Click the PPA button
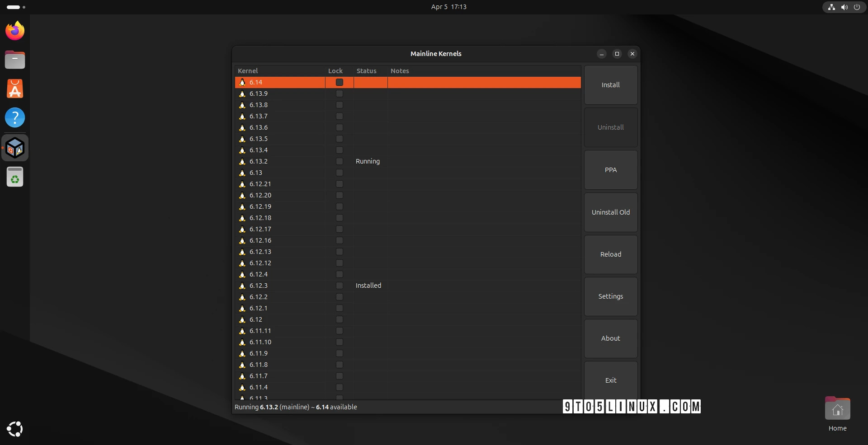 point(611,170)
